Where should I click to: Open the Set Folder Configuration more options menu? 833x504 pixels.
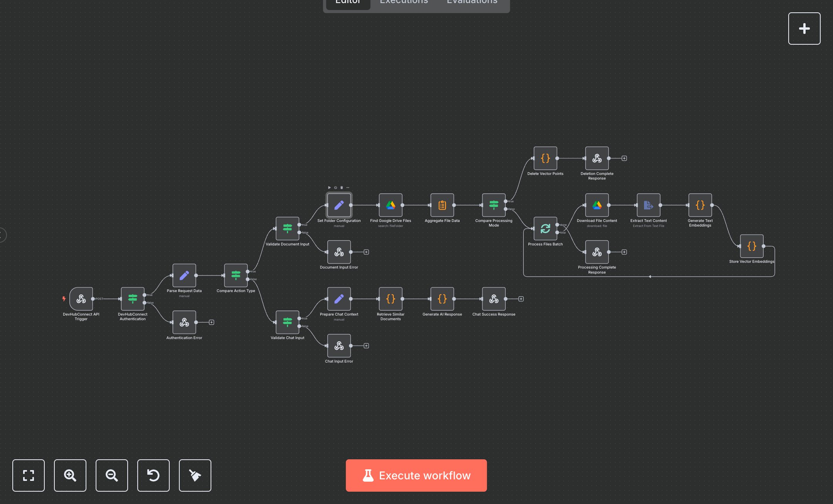(348, 188)
